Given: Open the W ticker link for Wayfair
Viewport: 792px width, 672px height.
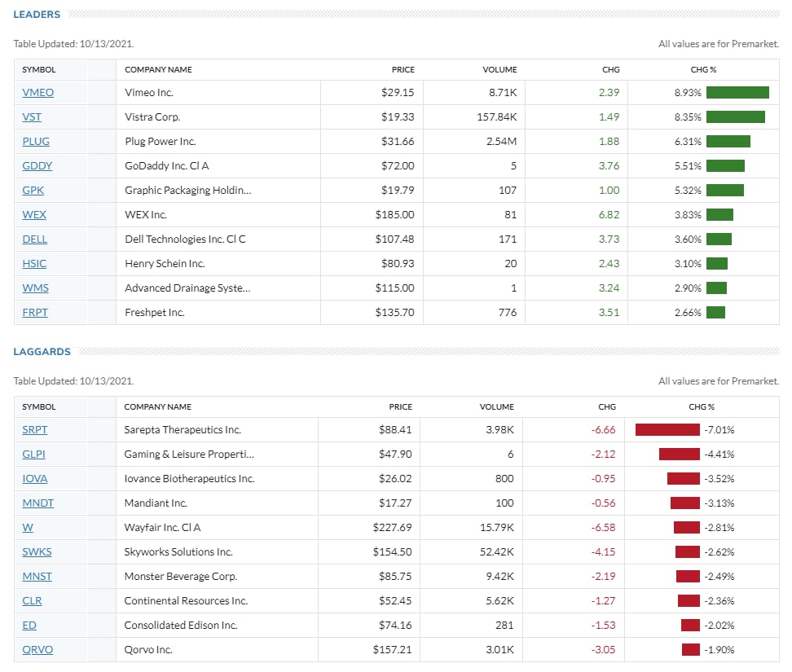Looking at the screenshot, I should [x=28, y=528].
